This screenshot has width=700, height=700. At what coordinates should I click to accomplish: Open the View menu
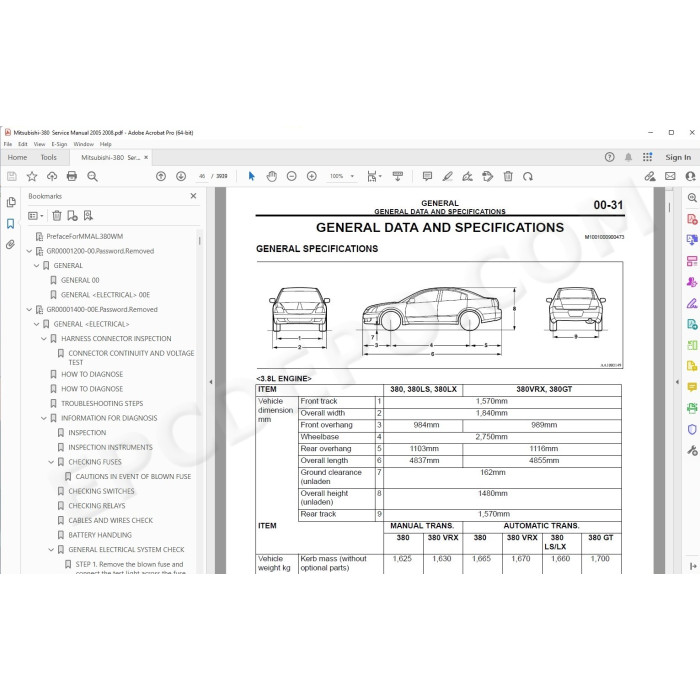[39, 144]
